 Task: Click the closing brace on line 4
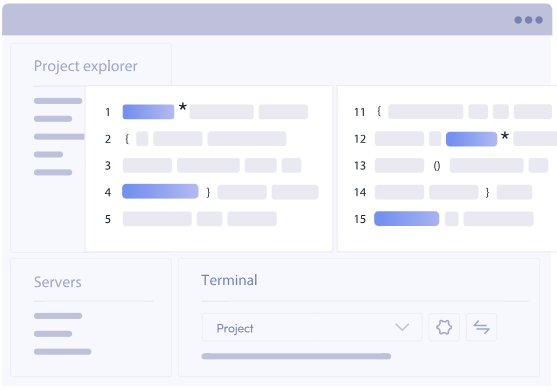click(x=208, y=192)
